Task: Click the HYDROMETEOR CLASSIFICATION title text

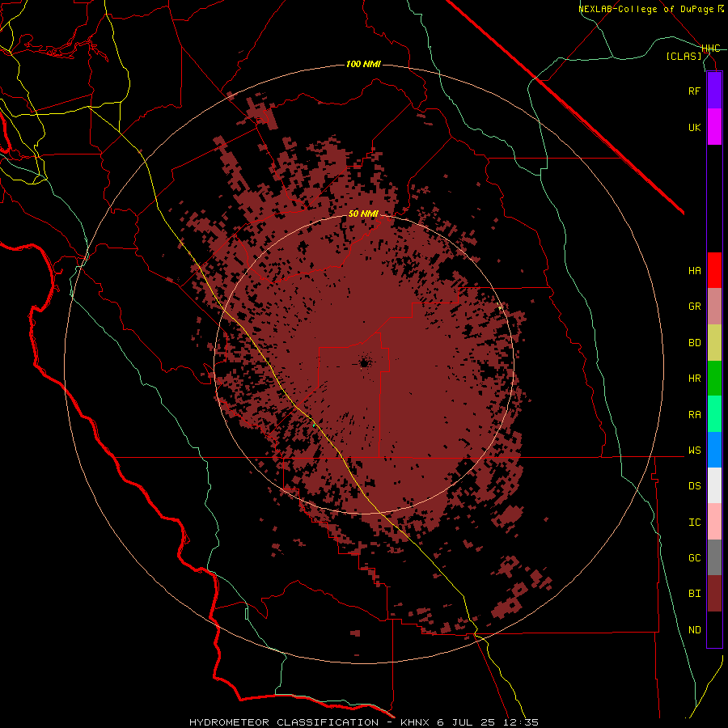Action: (x=284, y=722)
